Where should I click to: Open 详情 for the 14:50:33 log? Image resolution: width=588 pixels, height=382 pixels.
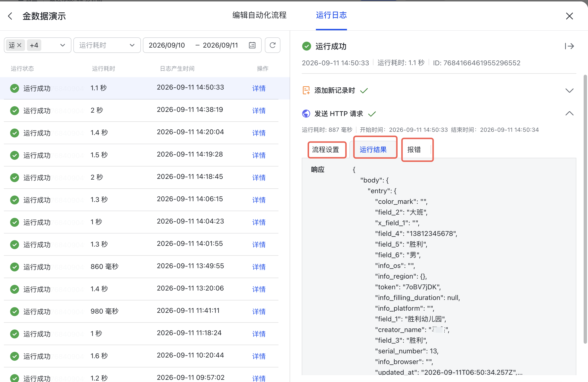click(259, 88)
